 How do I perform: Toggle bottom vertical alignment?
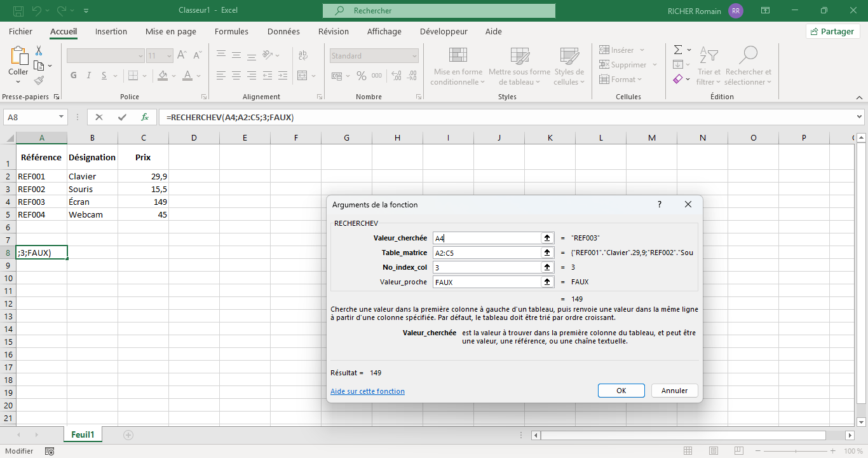252,55
